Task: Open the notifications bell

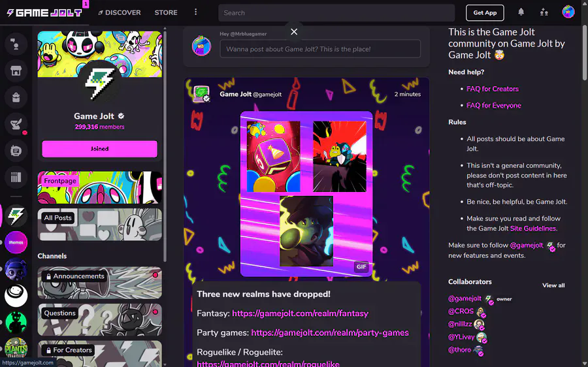Action: click(521, 12)
